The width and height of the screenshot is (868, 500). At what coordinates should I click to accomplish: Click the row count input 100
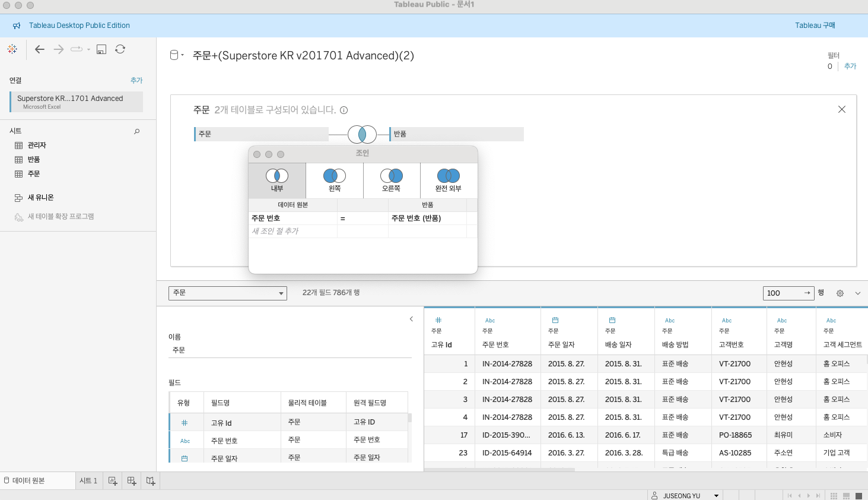click(x=789, y=293)
